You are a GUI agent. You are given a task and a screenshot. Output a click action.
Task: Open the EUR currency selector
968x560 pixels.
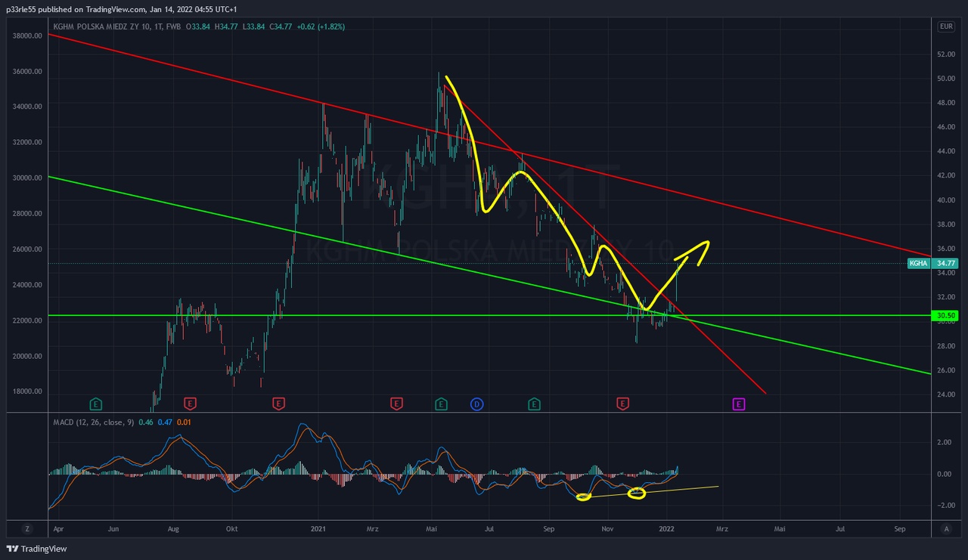pos(946,26)
